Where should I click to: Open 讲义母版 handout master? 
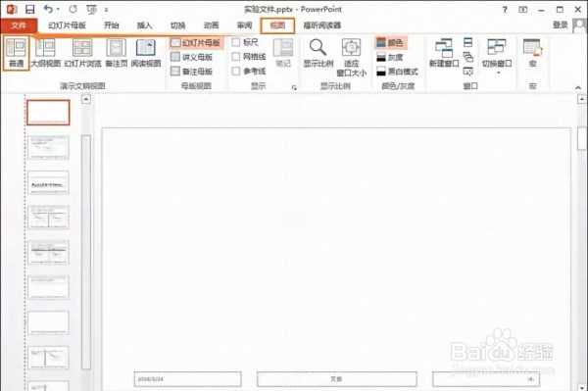tap(192, 57)
